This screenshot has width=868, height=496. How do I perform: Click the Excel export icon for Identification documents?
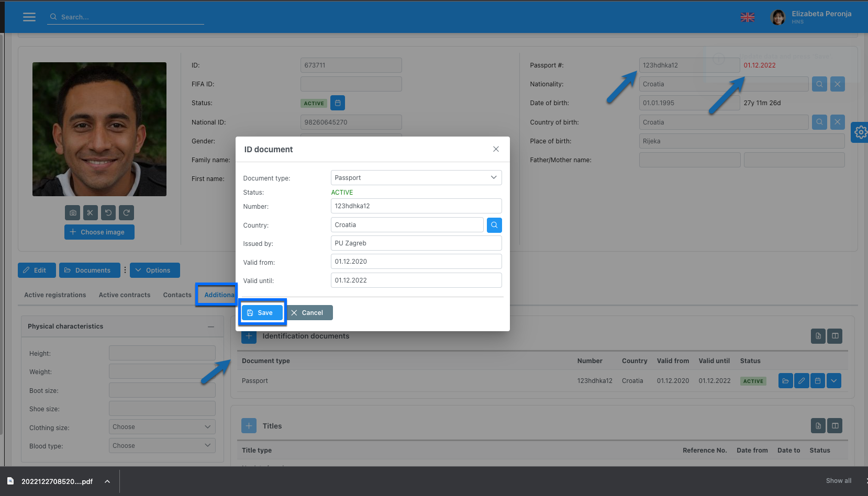click(818, 336)
